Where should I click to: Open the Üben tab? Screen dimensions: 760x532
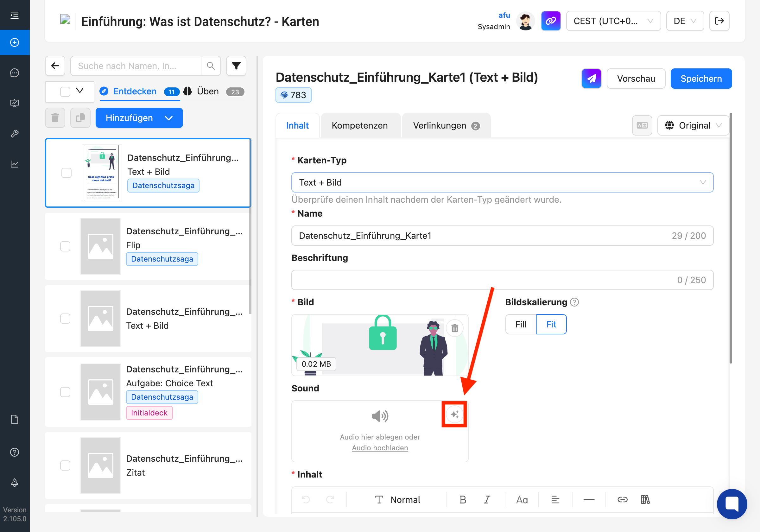point(207,92)
